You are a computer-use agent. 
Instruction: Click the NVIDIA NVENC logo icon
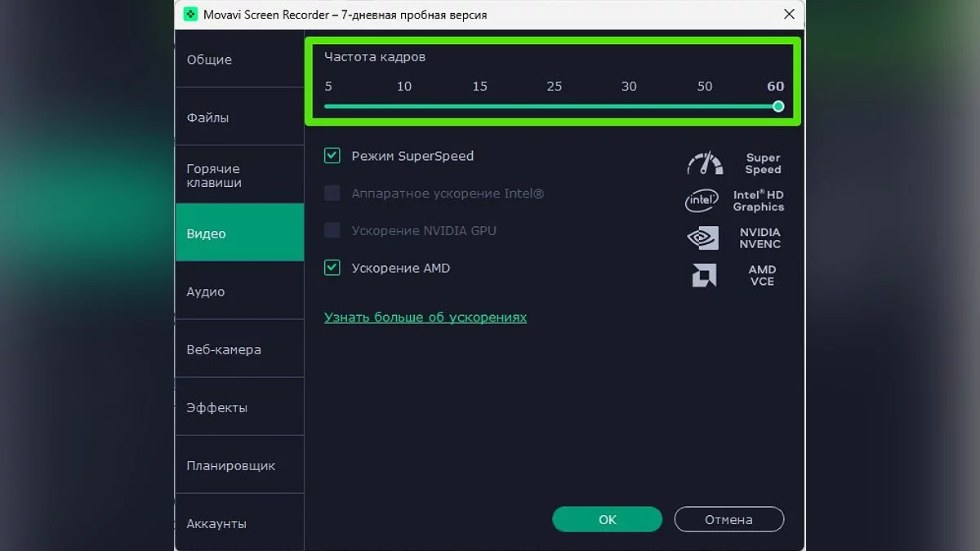pos(702,238)
